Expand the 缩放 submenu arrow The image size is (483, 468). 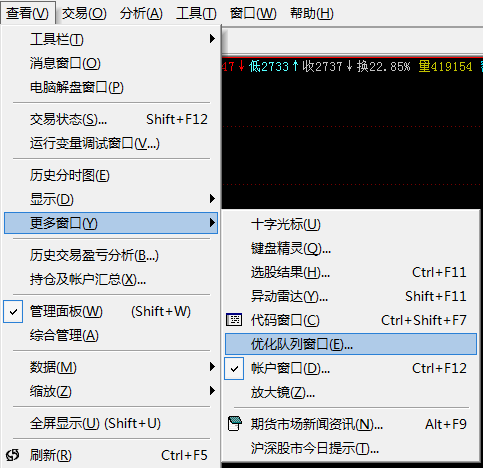tap(212, 391)
